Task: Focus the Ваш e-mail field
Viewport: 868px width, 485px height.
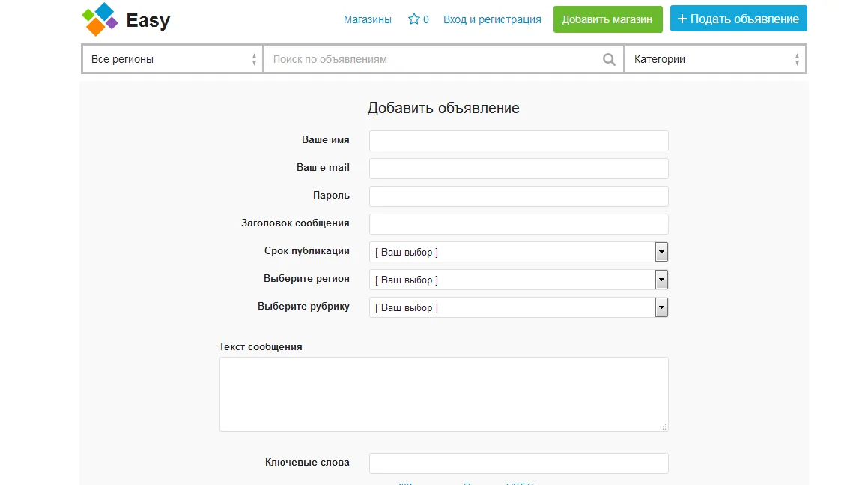Action: 519,169
